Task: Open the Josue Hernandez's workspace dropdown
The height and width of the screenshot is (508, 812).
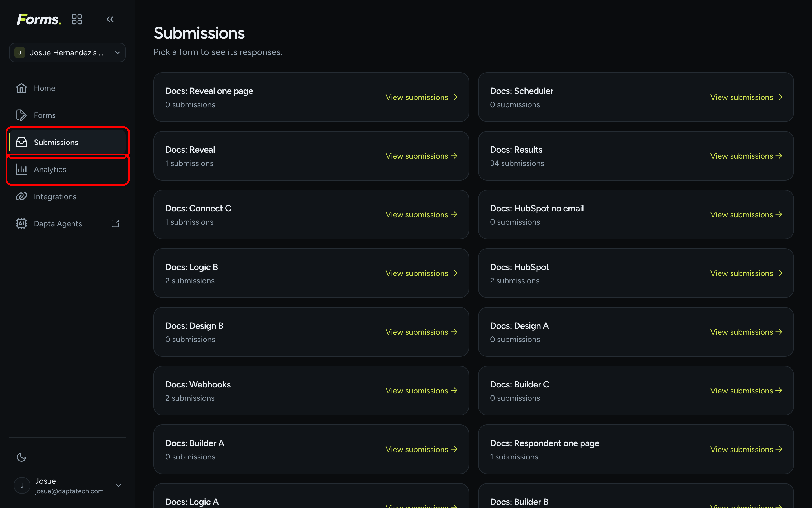Action: pos(67,52)
